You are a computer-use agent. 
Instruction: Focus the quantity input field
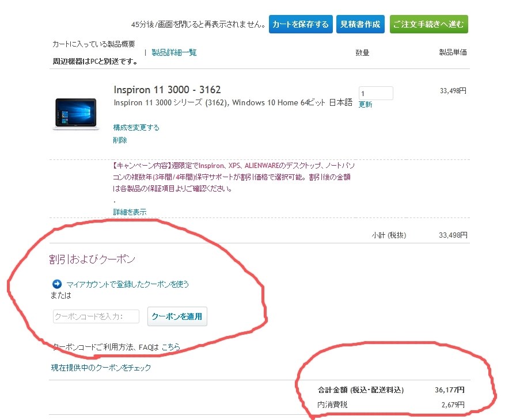376,93
